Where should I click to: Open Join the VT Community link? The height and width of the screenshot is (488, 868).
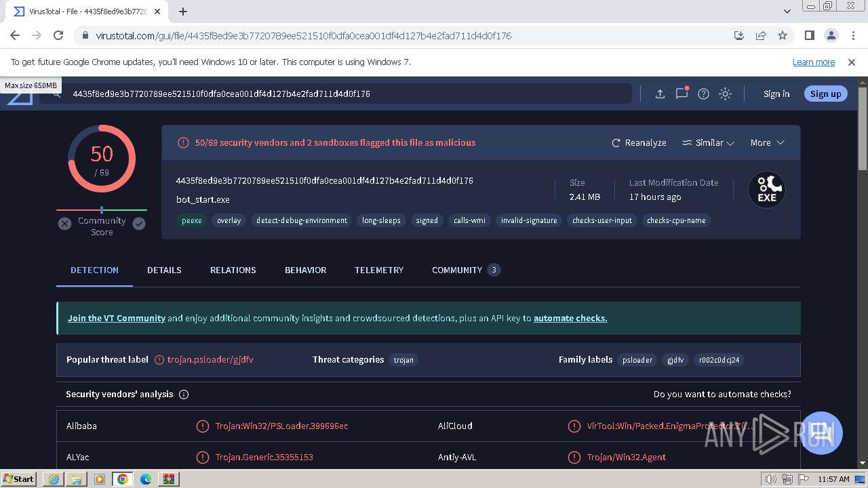pyautogui.click(x=117, y=318)
